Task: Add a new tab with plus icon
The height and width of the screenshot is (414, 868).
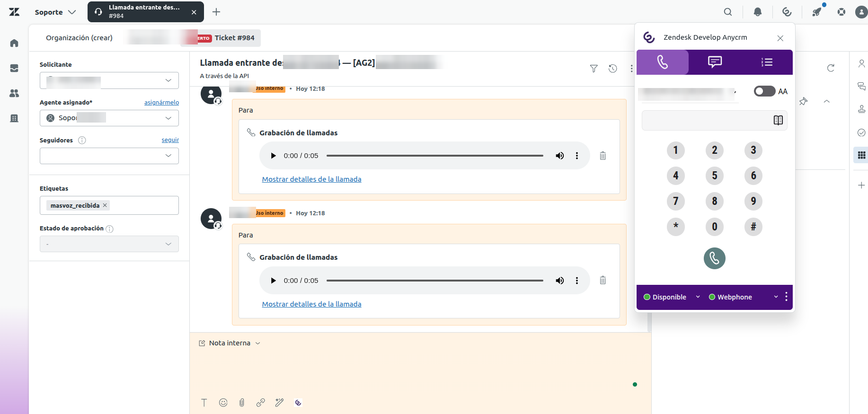Action: (x=216, y=12)
